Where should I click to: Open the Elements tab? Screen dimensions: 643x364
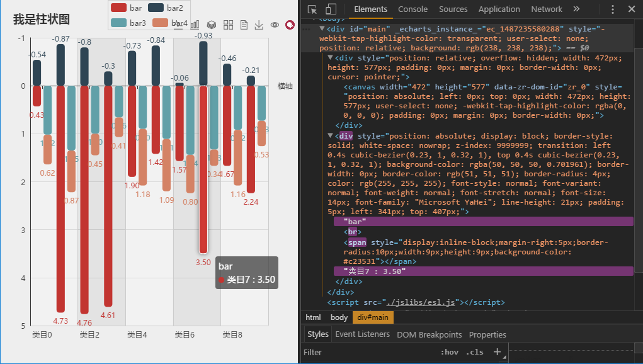(x=370, y=9)
